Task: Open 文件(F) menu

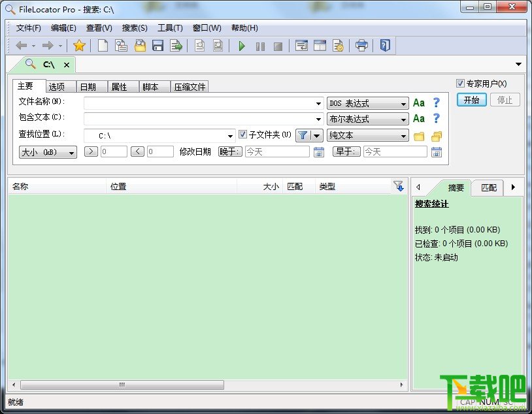Action: 29,28
